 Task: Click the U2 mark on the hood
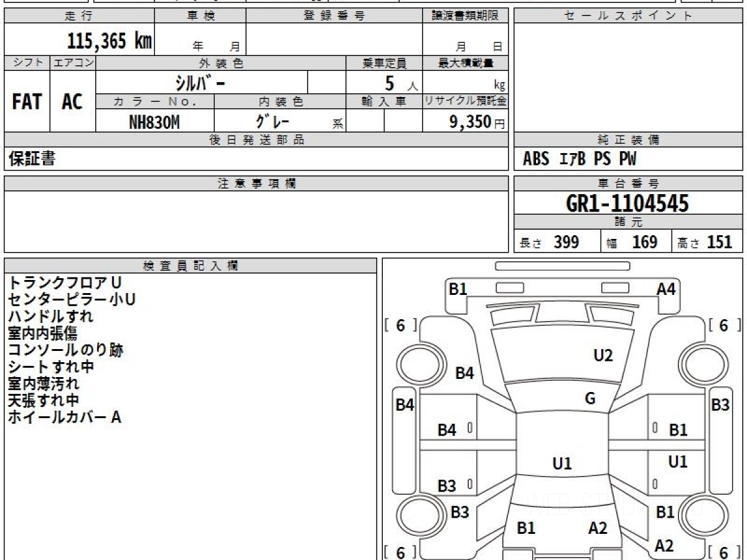click(603, 355)
